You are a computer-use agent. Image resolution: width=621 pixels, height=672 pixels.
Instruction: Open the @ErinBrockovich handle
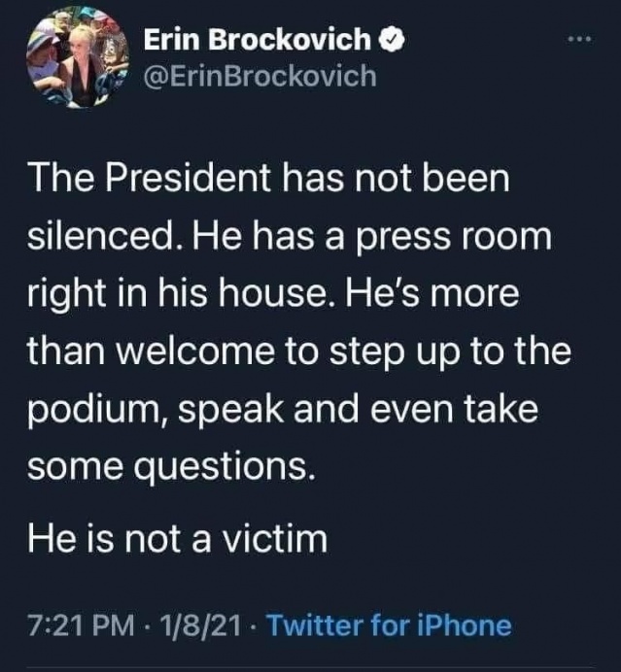click(x=259, y=77)
